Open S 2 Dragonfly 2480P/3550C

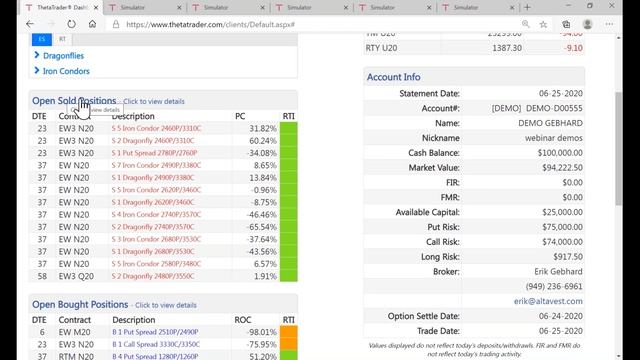tap(153, 276)
